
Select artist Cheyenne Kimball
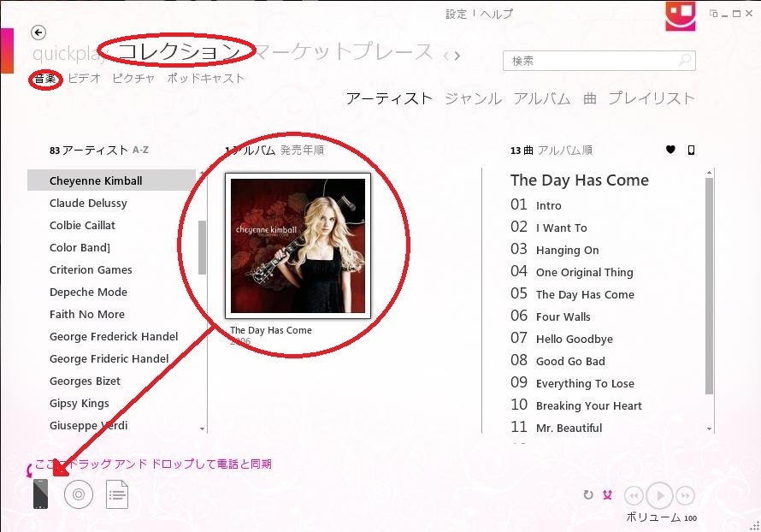[112, 180]
